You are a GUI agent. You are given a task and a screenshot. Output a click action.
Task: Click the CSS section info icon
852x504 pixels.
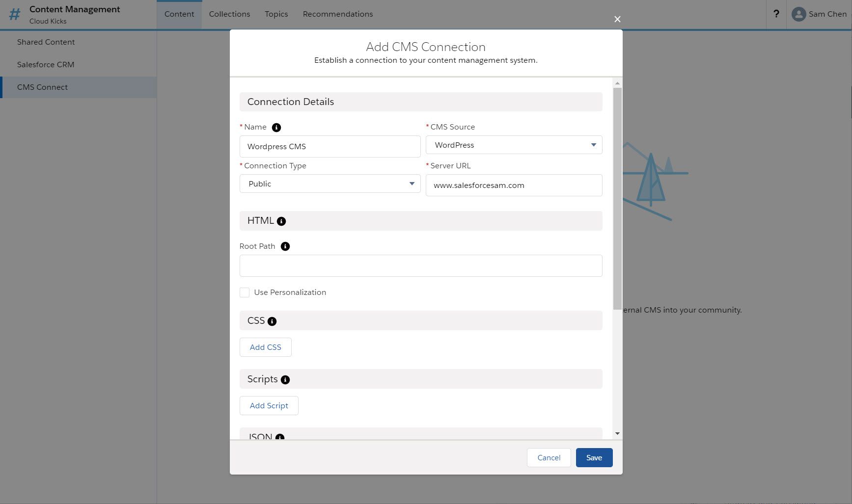pyautogui.click(x=272, y=321)
